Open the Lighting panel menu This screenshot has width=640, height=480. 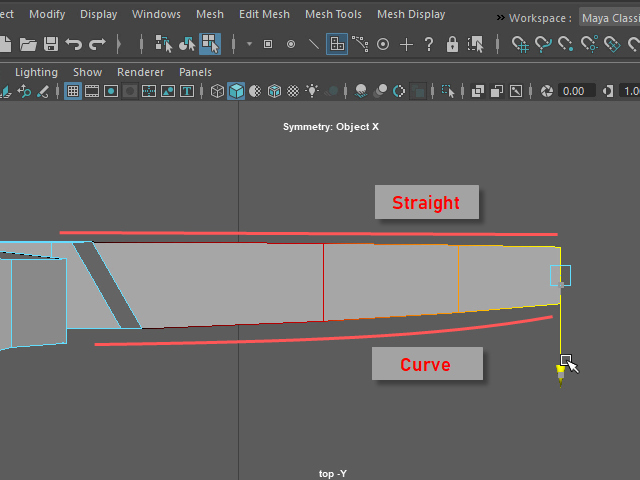click(36, 72)
